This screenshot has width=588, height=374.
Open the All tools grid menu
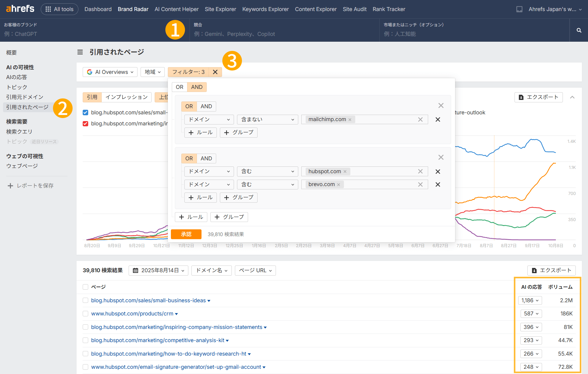coord(59,9)
